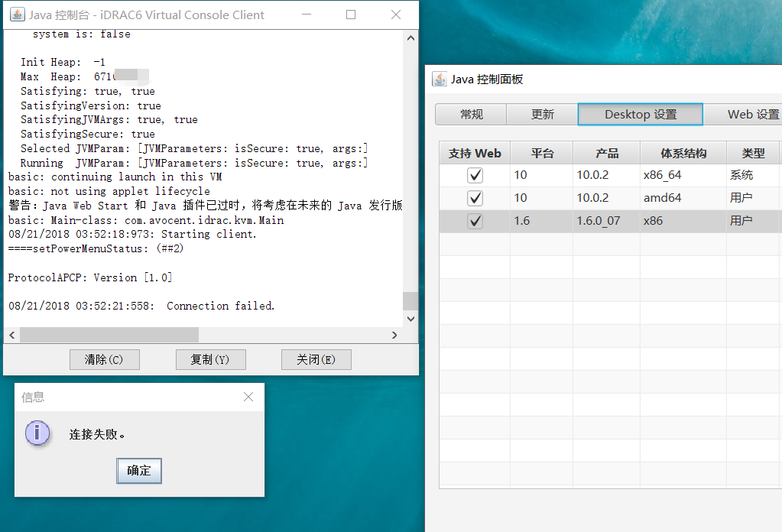This screenshot has height=532, width=782.
Task: Click the 'Selected JVMParam' log line
Action: click(194, 148)
